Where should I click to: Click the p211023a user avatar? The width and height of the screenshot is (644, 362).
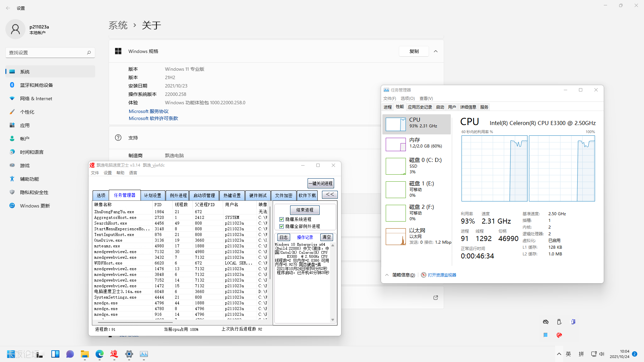(x=15, y=29)
